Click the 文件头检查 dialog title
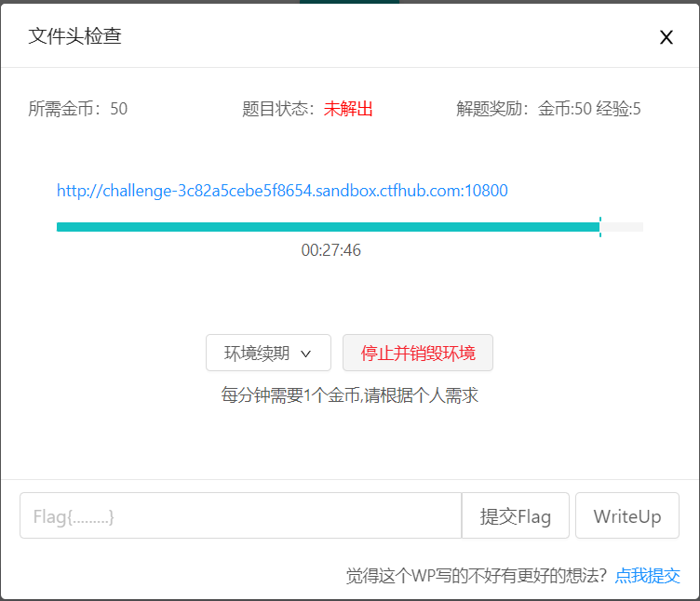Viewport: 700px width, 601px height. (x=74, y=36)
